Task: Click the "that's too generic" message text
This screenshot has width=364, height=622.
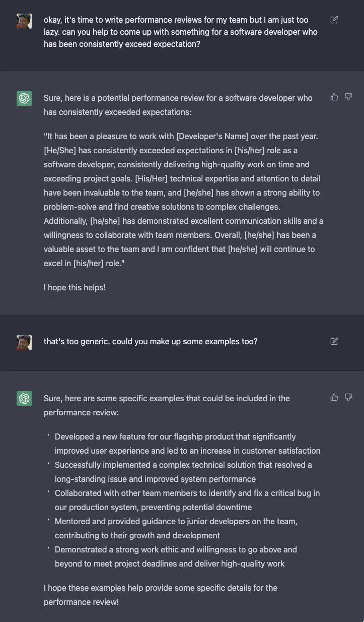Action: [x=151, y=341]
